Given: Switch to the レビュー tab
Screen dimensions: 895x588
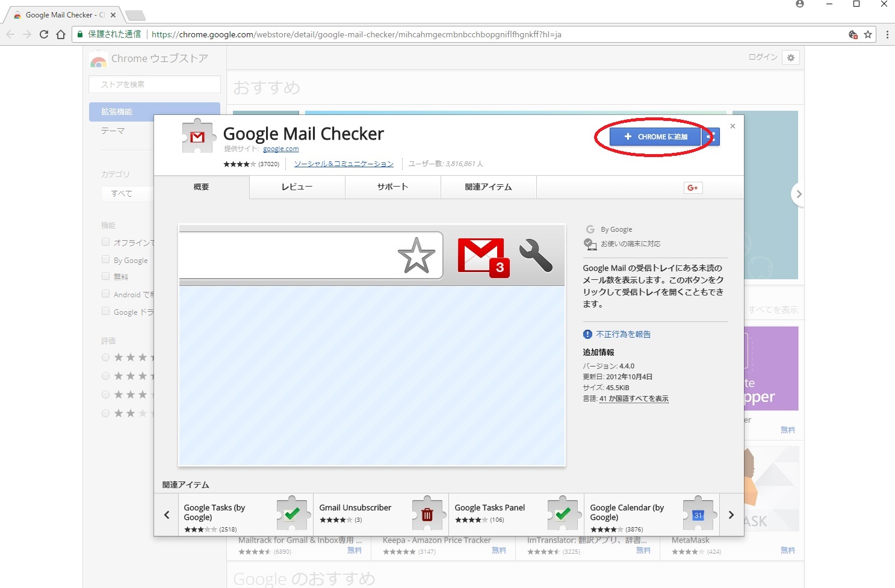Looking at the screenshot, I should pos(297,187).
